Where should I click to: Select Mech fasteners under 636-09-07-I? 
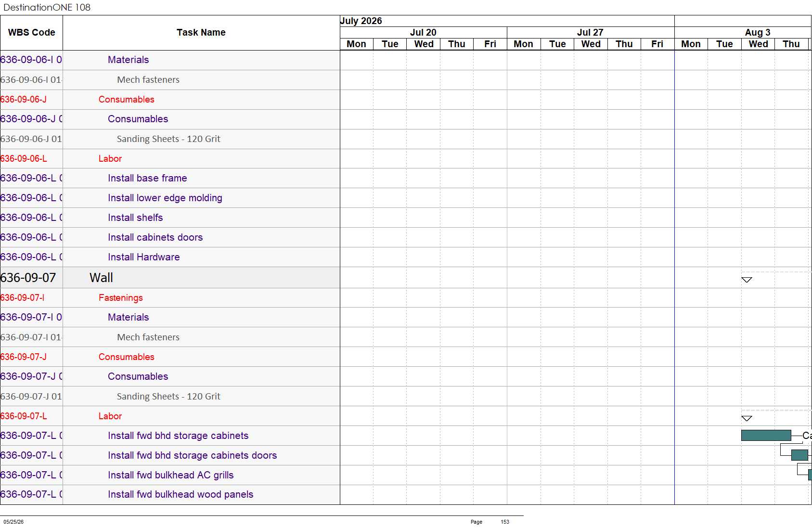pos(170,337)
